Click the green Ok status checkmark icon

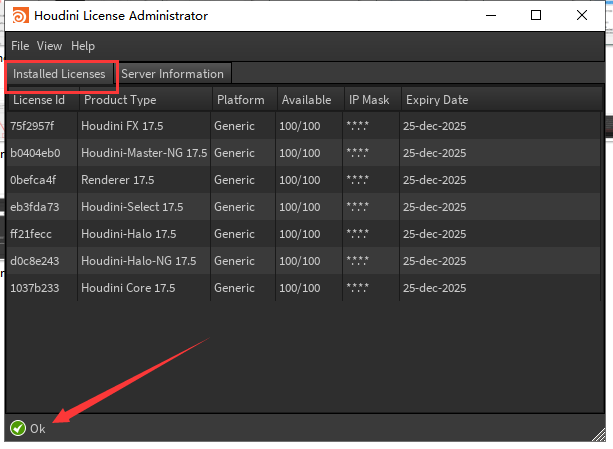click(17, 428)
